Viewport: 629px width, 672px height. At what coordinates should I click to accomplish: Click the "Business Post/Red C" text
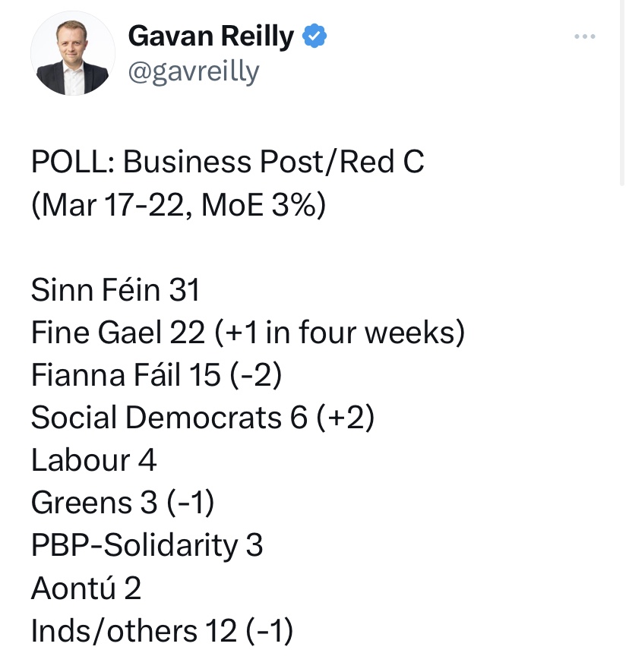pos(273,162)
